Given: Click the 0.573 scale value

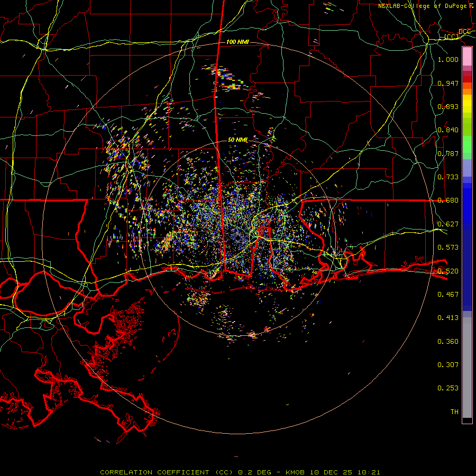Looking at the screenshot, I should 448,248.
